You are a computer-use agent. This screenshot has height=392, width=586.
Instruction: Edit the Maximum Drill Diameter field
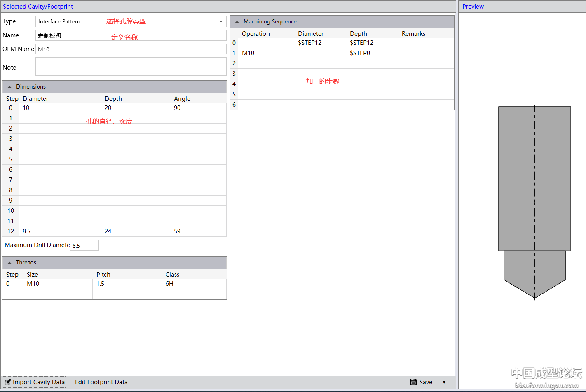[84, 245]
